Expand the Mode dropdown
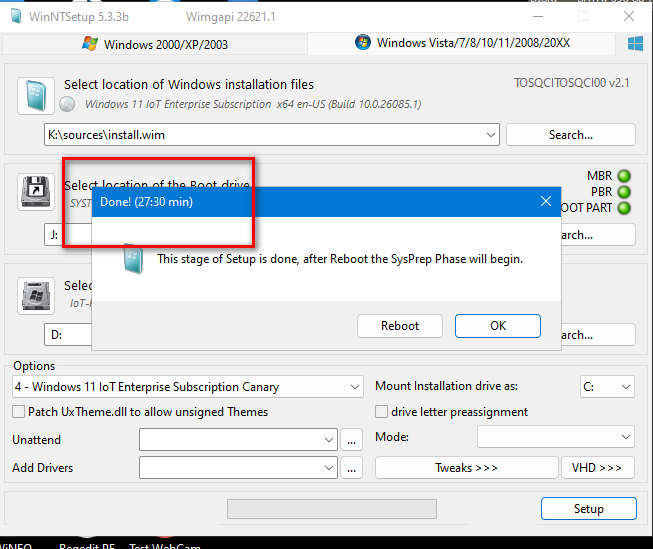 pyautogui.click(x=556, y=437)
